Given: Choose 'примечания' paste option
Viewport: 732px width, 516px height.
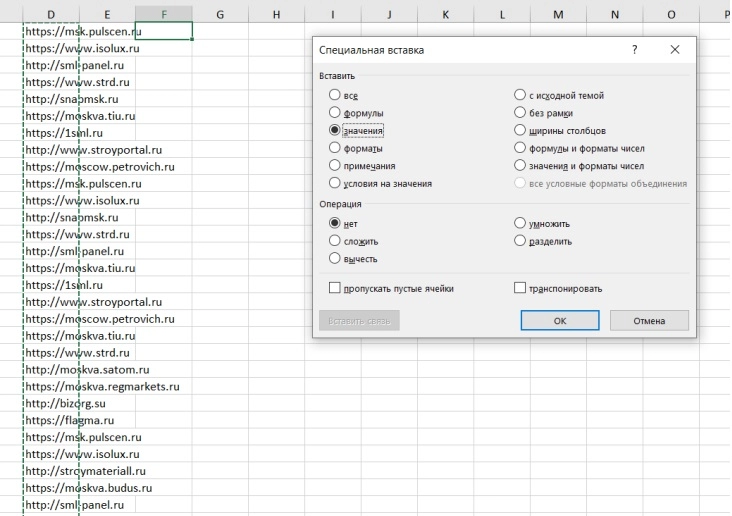Looking at the screenshot, I should [x=334, y=166].
